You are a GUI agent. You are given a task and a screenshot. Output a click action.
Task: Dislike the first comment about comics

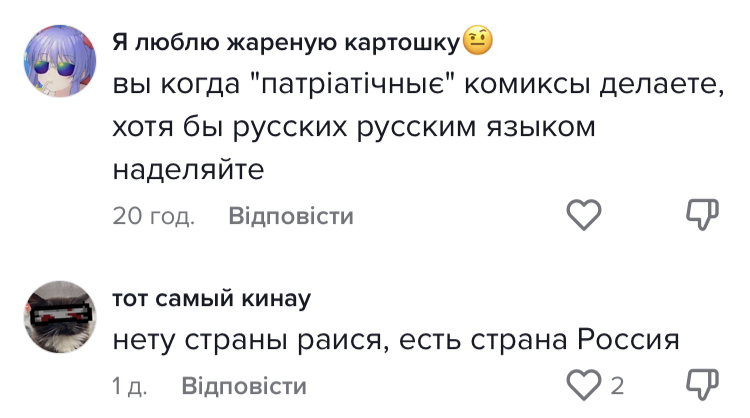(704, 214)
